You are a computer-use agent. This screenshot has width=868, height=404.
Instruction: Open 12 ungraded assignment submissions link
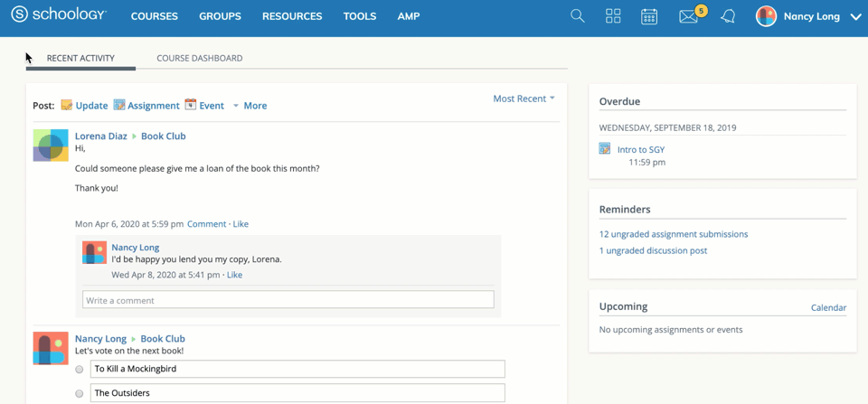point(674,234)
